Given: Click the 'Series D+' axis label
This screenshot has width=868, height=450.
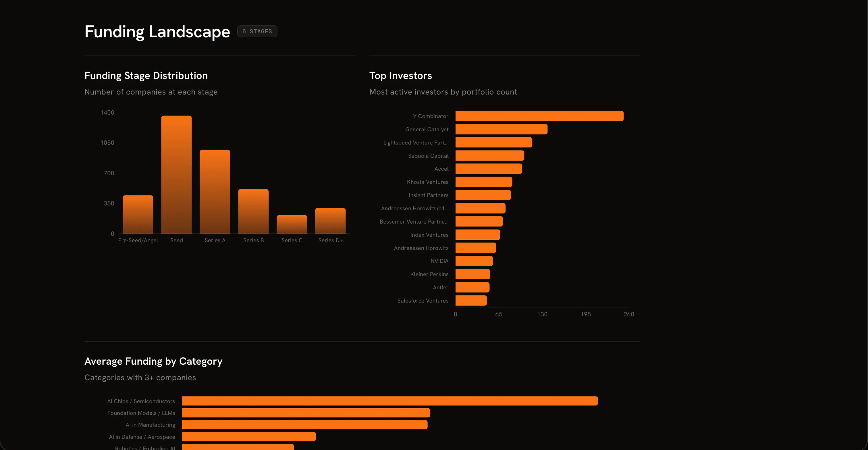Looking at the screenshot, I should 330,240.
